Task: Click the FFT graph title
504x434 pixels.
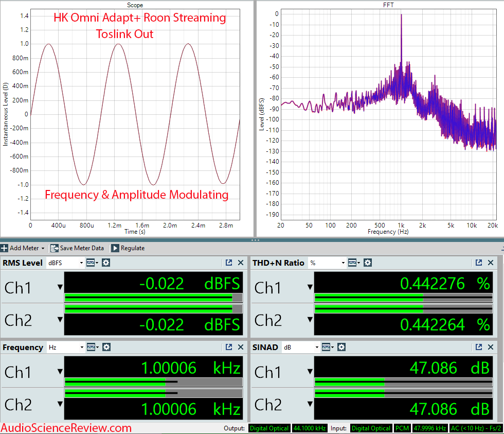Action: click(388, 5)
